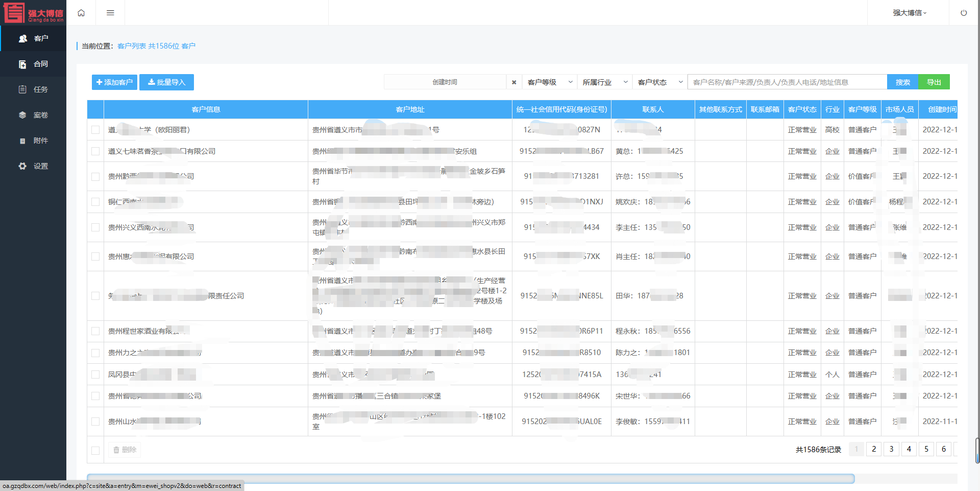The image size is (980, 491).
Task: Click the 强大博信 logo
Action: click(34, 13)
